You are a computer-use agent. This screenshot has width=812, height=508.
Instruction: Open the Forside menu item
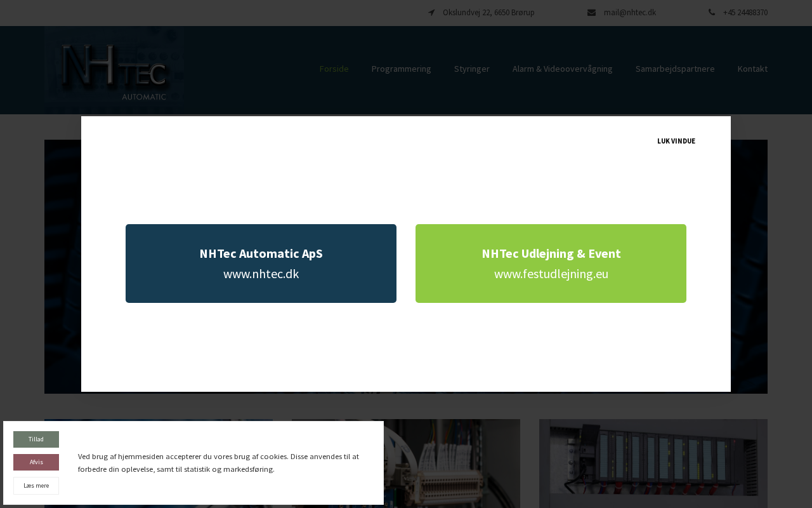click(334, 69)
